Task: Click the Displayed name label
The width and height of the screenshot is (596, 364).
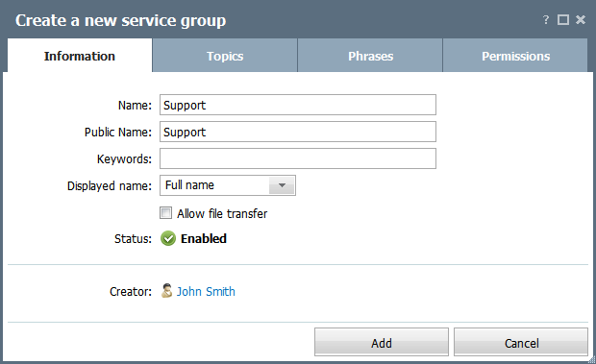Action: (x=109, y=186)
